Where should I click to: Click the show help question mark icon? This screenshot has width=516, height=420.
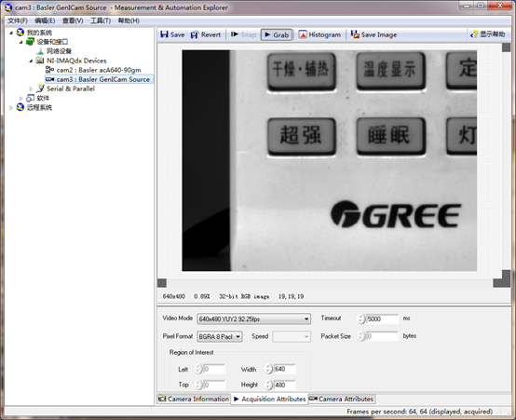coord(474,34)
